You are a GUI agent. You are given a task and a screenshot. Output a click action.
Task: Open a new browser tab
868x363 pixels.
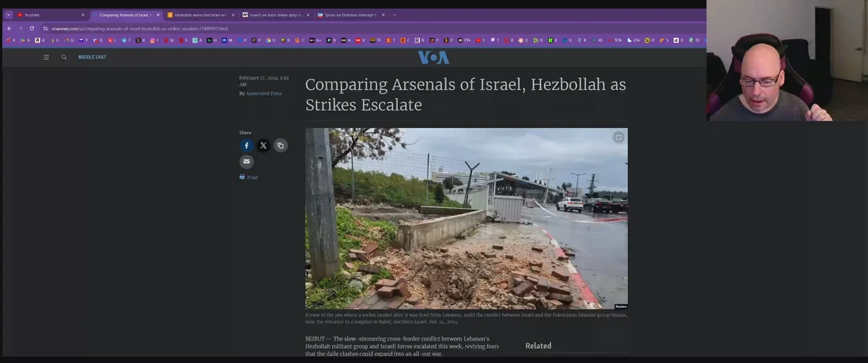395,15
